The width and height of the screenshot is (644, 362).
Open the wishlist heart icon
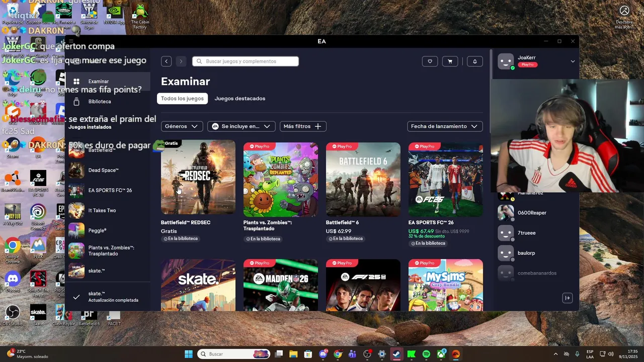(430, 61)
